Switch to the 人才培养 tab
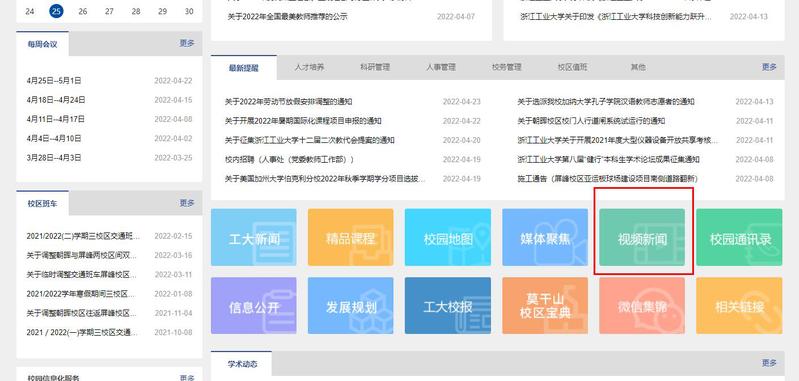799x381 pixels. click(x=309, y=67)
